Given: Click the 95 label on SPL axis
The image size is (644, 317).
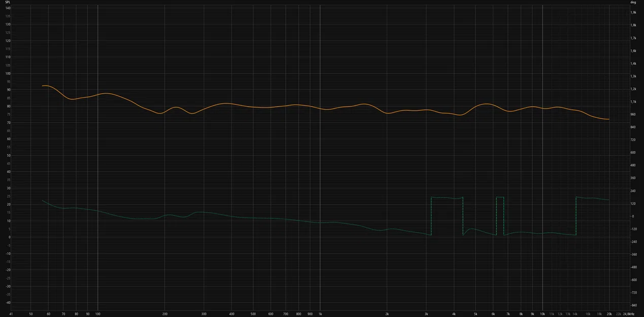Looking at the screenshot, I should click(x=8, y=81).
